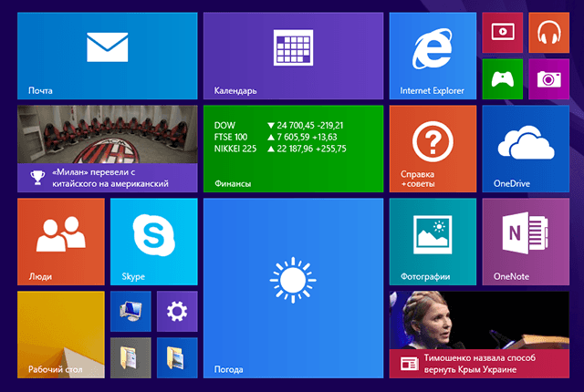Open the Video tile with play screen icon
Viewport: 584px width, 392px height.
(x=503, y=33)
